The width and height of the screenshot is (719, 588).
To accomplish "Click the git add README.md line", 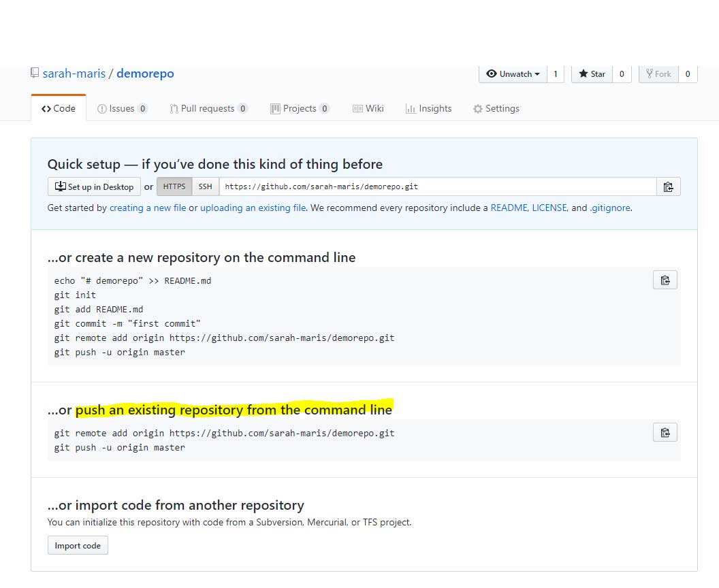I will click(99, 310).
